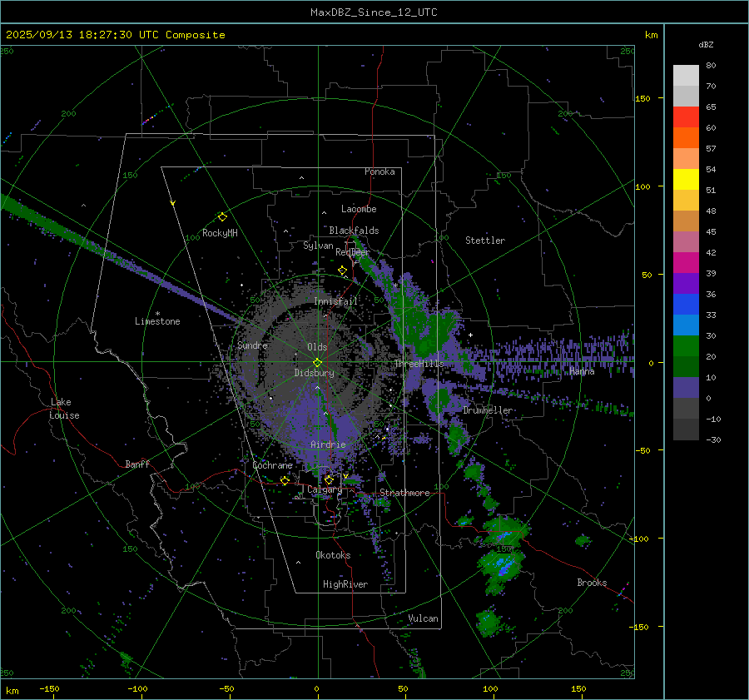Image resolution: width=749 pixels, height=700 pixels.
Task: Select the Lacombe city label
Action: pos(359,209)
